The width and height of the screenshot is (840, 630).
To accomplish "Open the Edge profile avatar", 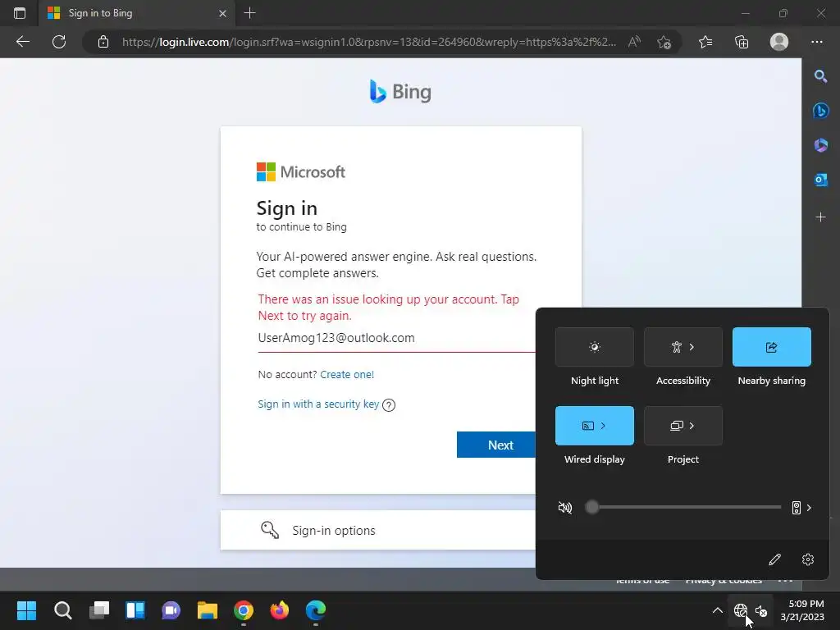I will point(779,42).
